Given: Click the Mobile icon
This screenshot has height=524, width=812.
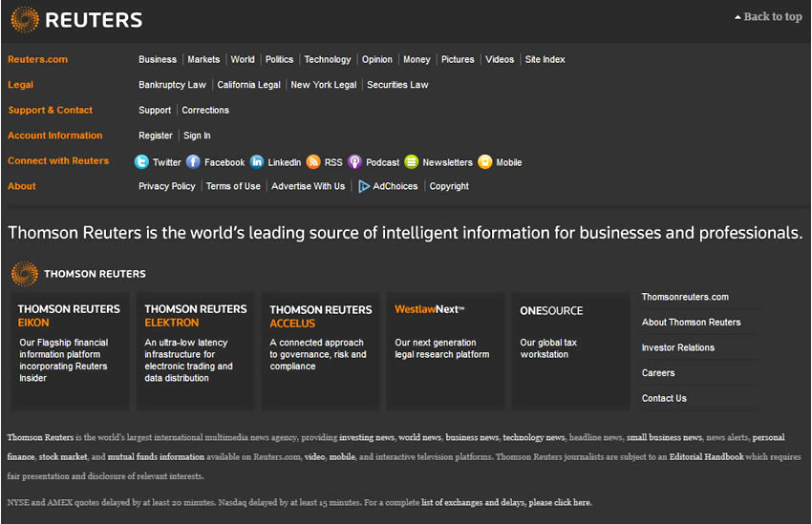Looking at the screenshot, I should (484, 162).
